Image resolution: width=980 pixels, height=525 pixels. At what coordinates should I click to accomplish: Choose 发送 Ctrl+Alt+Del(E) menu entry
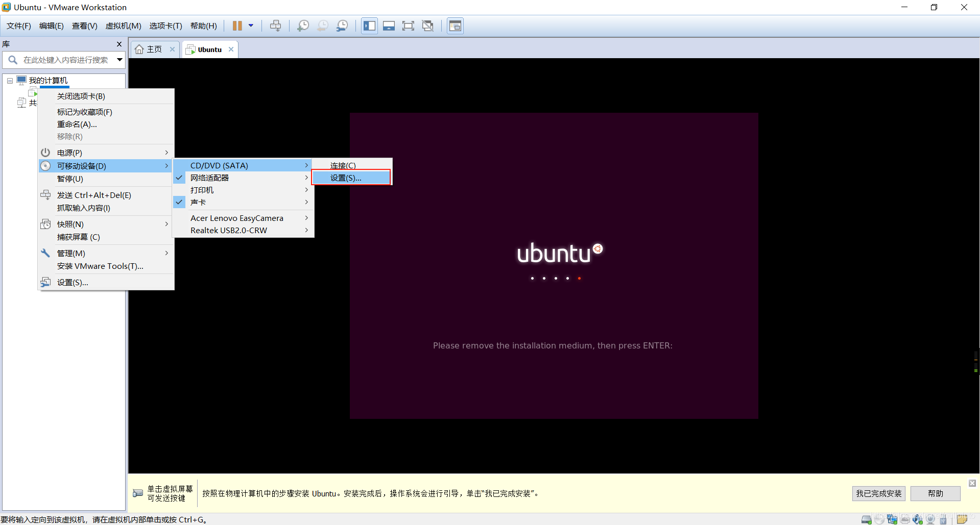pos(106,195)
